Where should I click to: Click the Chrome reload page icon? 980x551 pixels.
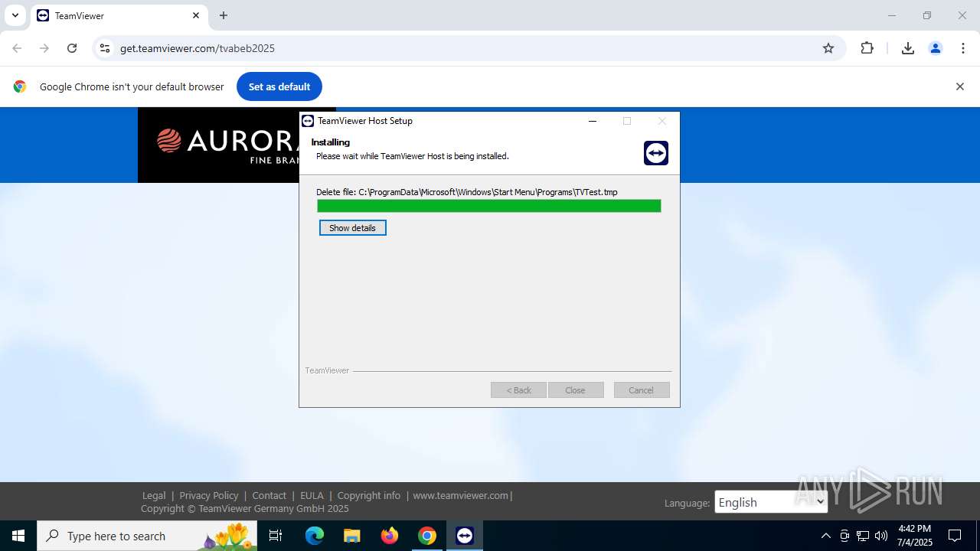72,48
